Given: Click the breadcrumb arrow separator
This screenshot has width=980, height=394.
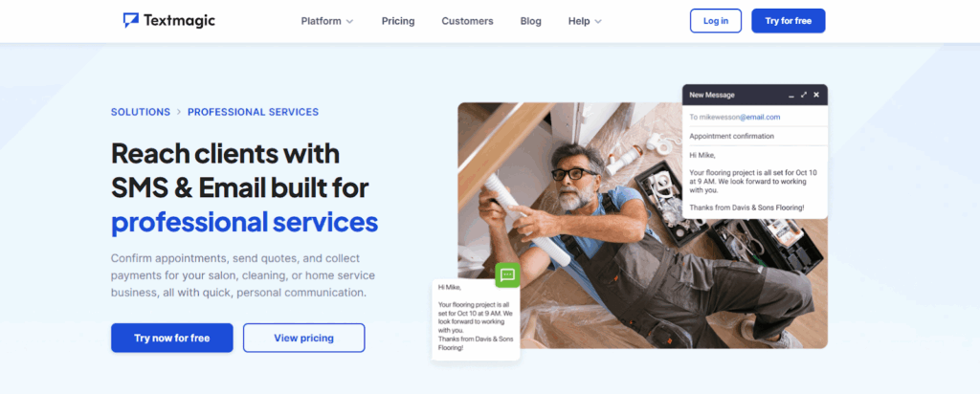Looking at the screenshot, I should pyautogui.click(x=179, y=113).
